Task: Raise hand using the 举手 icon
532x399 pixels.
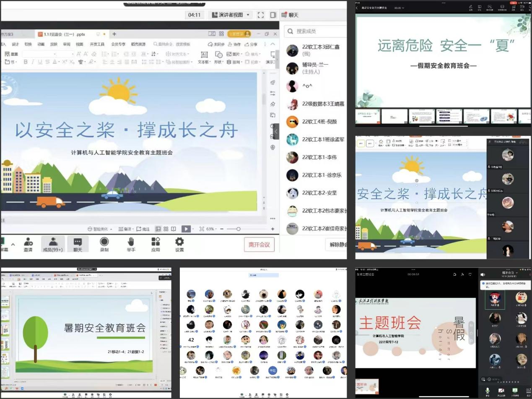Action: click(131, 244)
